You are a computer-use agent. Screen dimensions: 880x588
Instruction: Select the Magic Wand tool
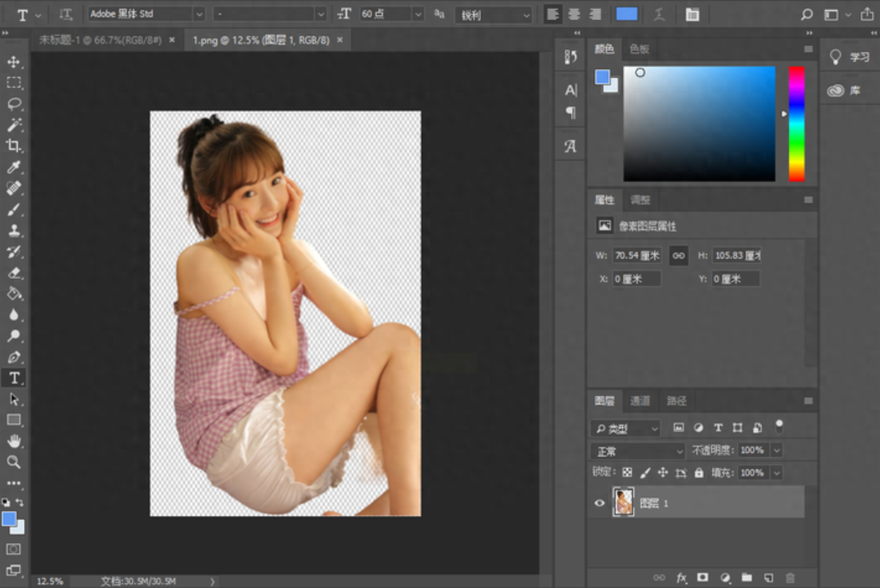pos(14,125)
